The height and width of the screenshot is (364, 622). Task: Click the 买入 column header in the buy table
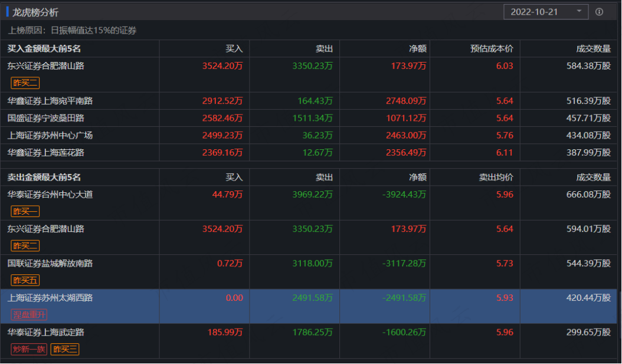point(234,49)
